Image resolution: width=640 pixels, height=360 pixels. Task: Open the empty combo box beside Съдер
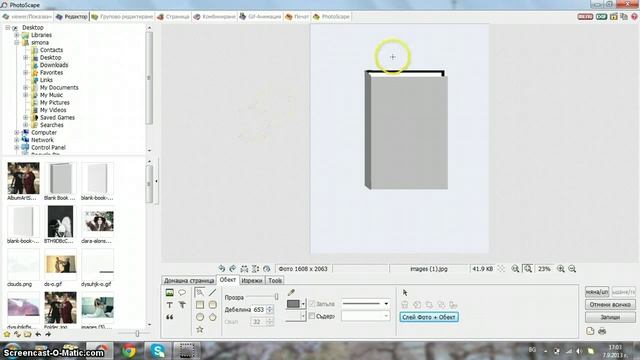[365, 316]
